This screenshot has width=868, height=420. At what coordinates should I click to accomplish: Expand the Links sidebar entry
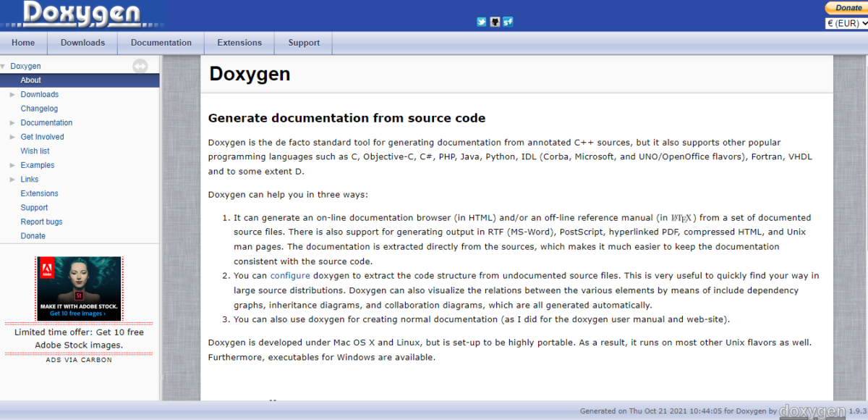pos(12,179)
